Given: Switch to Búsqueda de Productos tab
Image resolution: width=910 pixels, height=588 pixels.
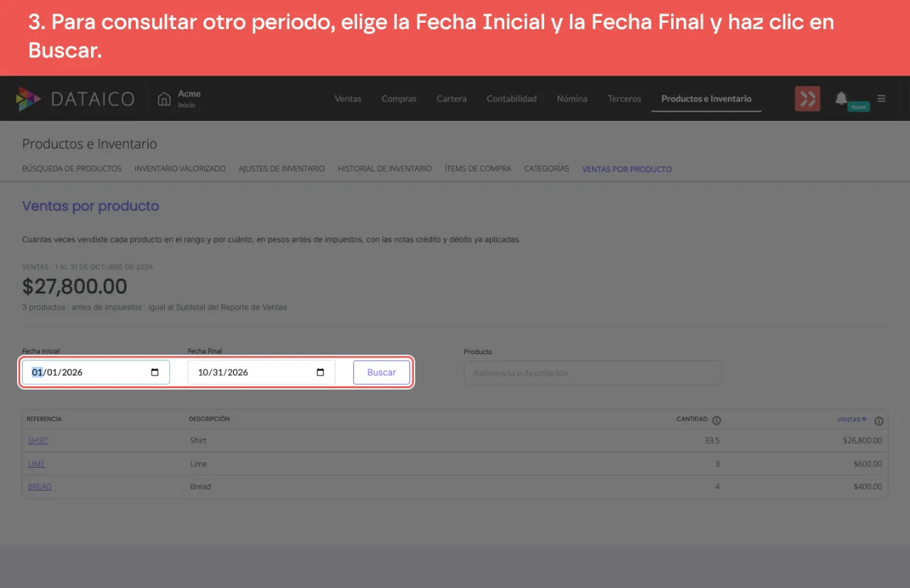Looking at the screenshot, I should [x=72, y=169].
